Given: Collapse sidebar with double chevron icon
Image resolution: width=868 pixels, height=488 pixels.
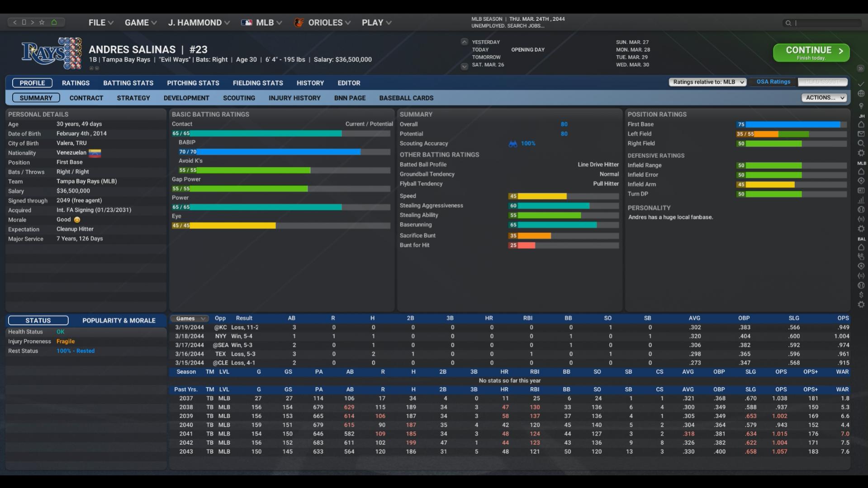Looking at the screenshot, I should pos(860,68).
